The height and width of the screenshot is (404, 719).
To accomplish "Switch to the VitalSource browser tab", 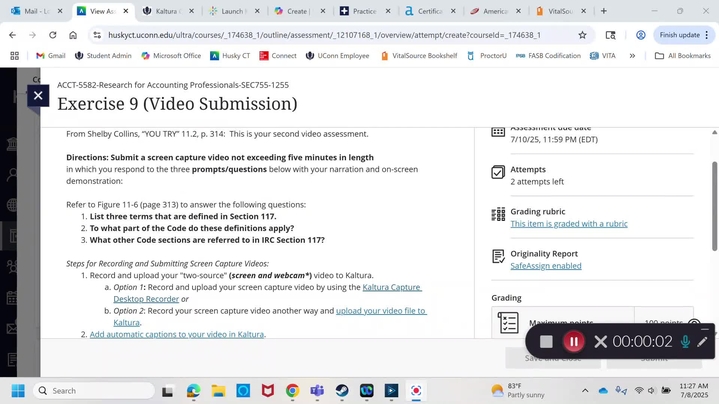I will click(556, 11).
